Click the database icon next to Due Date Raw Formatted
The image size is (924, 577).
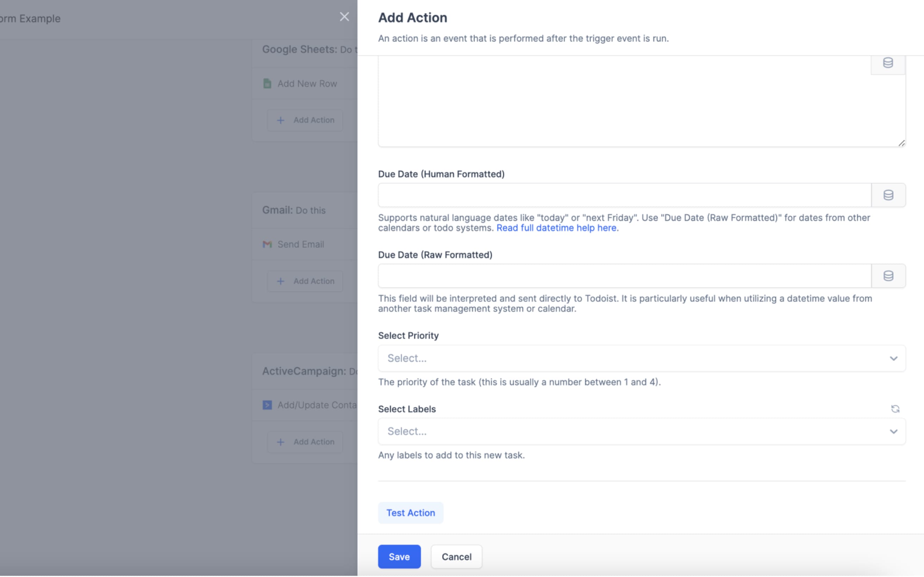[888, 275]
